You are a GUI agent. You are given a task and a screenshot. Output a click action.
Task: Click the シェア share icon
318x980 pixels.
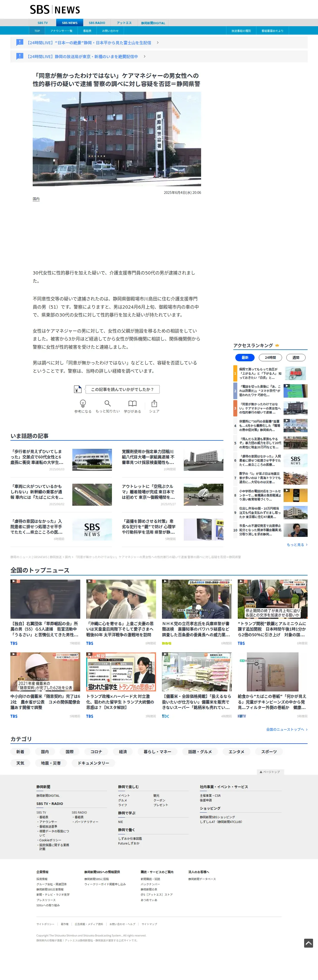(154, 403)
